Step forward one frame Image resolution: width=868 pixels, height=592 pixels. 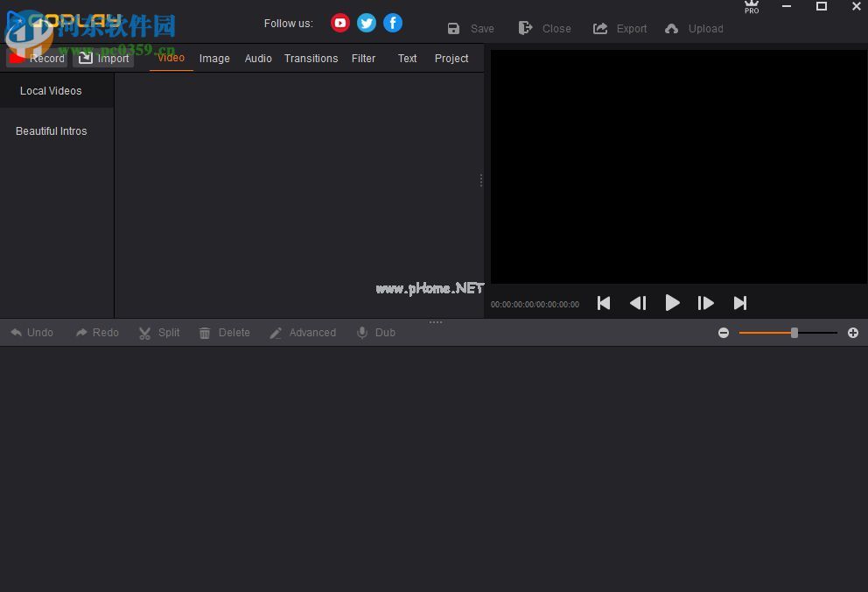(705, 303)
